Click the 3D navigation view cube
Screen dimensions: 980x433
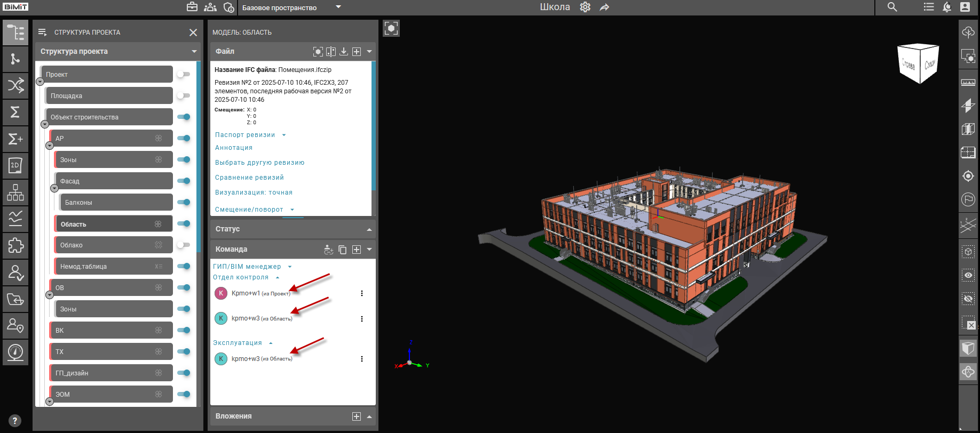pyautogui.click(x=918, y=63)
